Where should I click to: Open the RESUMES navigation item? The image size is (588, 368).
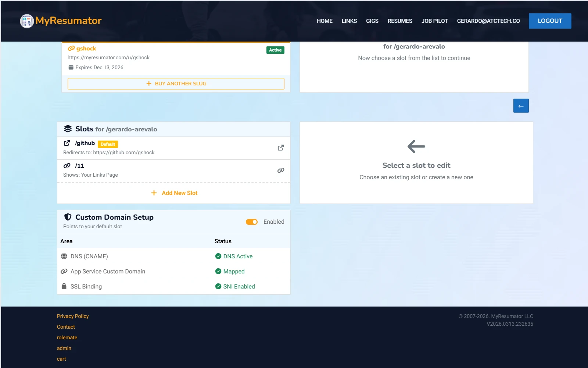[x=400, y=21]
